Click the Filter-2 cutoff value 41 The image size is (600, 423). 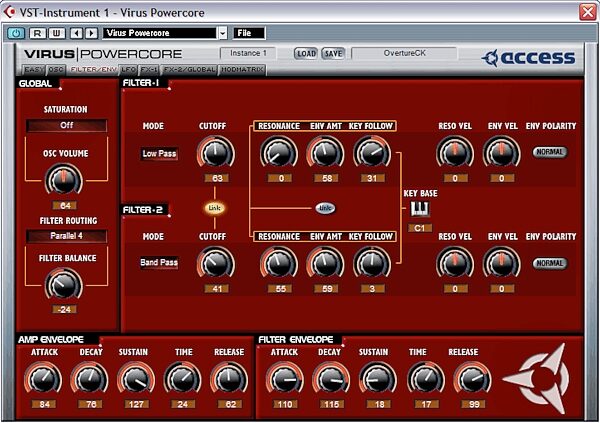pyautogui.click(x=217, y=289)
